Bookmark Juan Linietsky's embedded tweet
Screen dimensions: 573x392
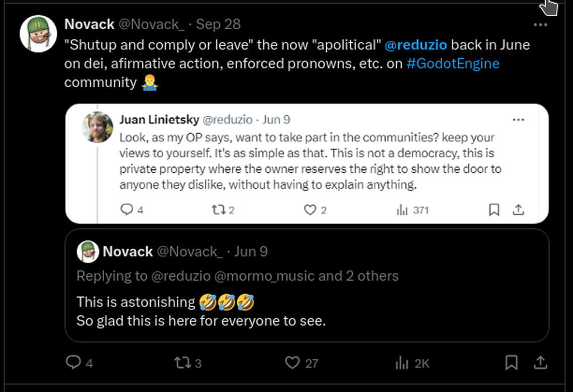494,210
